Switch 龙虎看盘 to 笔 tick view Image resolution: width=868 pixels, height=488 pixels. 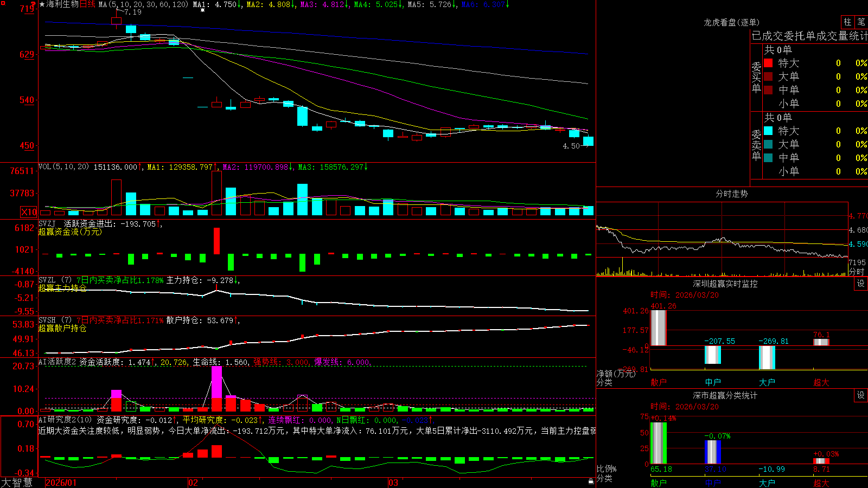tap(861, 22)
